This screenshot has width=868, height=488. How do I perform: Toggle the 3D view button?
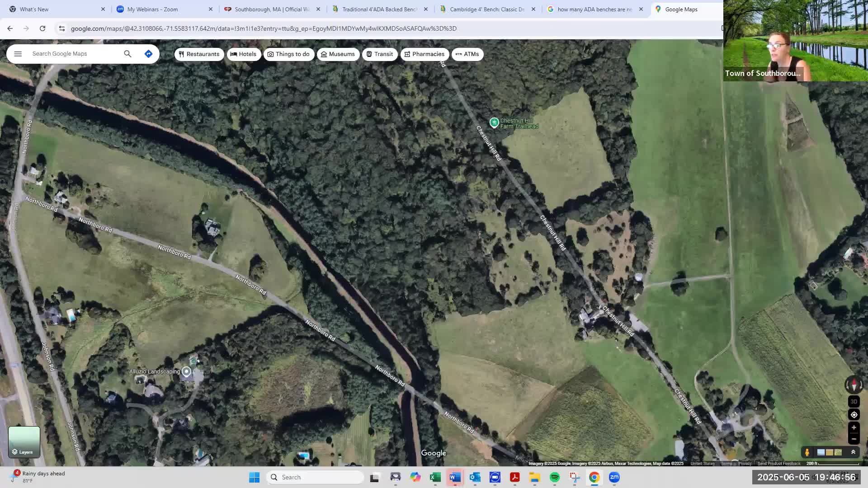click(x=854, y=401)
